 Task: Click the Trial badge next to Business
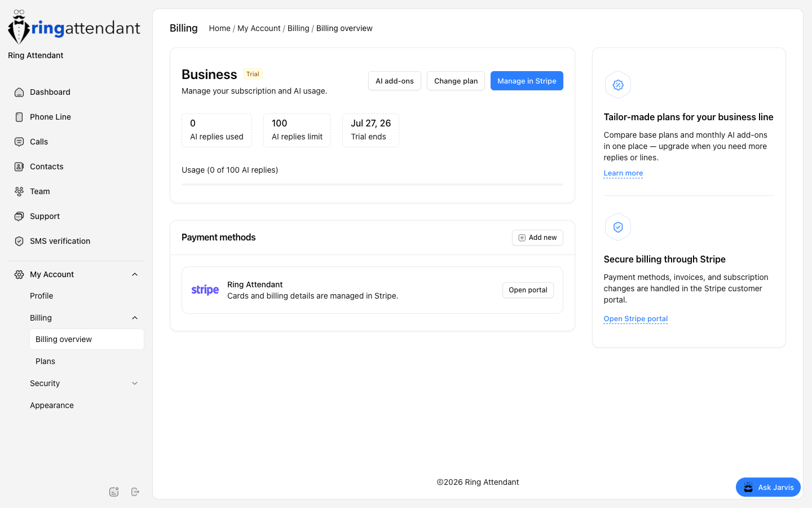point(253,74)
